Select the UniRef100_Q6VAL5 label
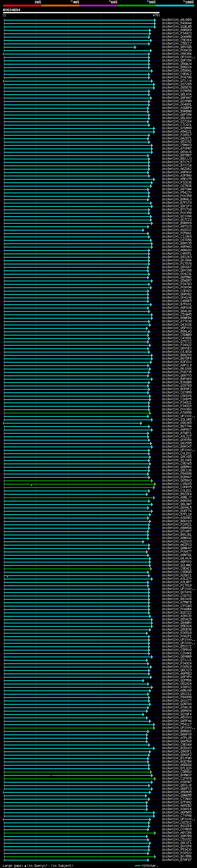 (x=177, y=507)
